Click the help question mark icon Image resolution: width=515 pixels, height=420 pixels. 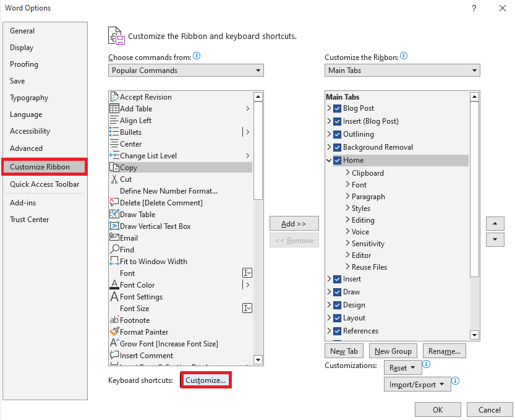[x=474, y=8]
